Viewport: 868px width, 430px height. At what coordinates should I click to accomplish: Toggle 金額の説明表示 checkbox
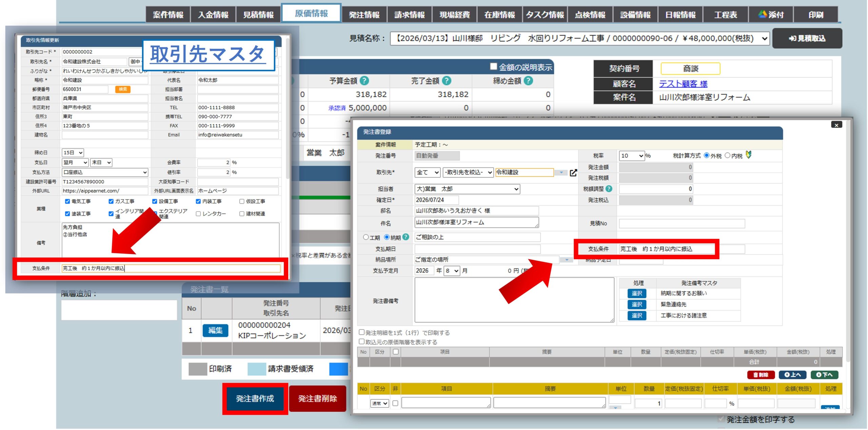coord(494,67)
